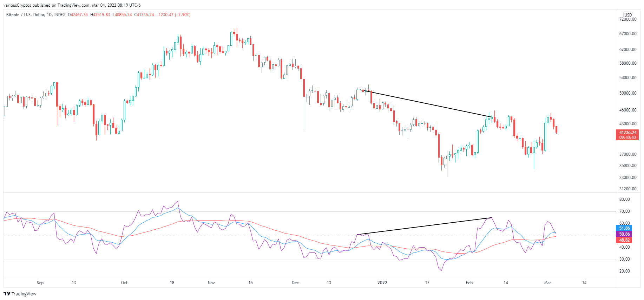This screenshot has height=300, width=644.
Task: Click the Nov date label on time axis
Action: (211, 283)
